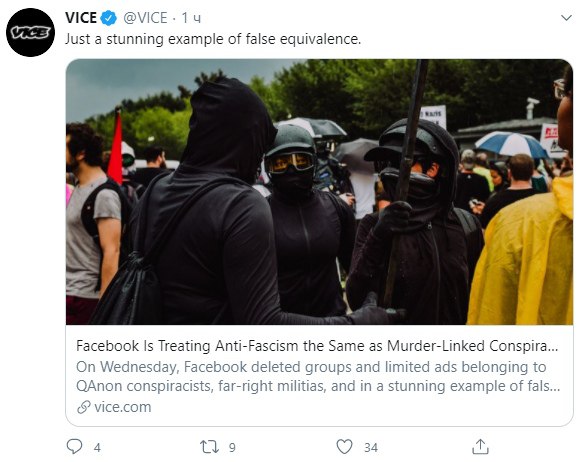Open the protest photo thumbnail
Viewport: 585px width, 462px height.
(x=319, y=192)
